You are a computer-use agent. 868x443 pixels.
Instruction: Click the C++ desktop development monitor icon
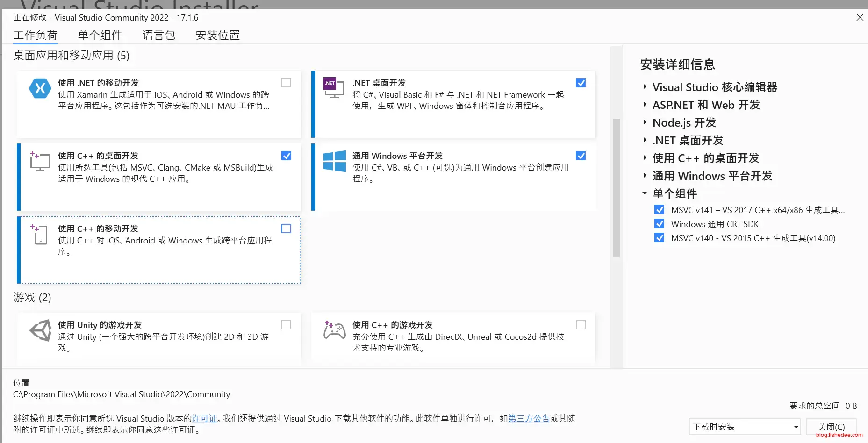coord(40,161)
